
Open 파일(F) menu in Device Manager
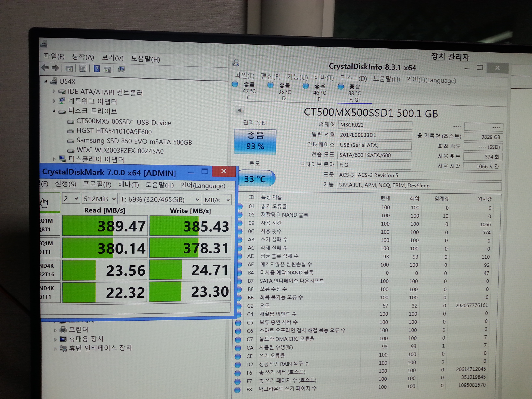coord(54,56)
